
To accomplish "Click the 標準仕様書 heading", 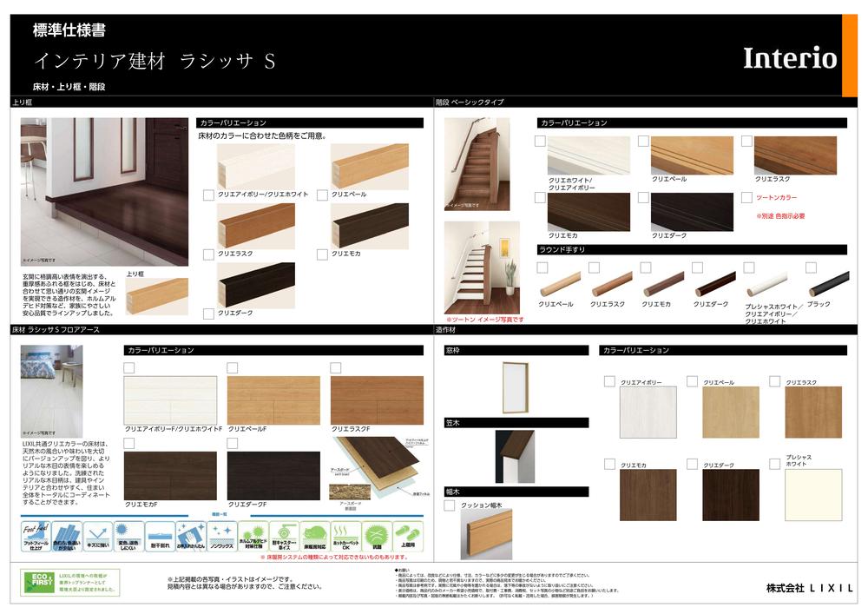I will pyautogui.click(x=69, y=30).
